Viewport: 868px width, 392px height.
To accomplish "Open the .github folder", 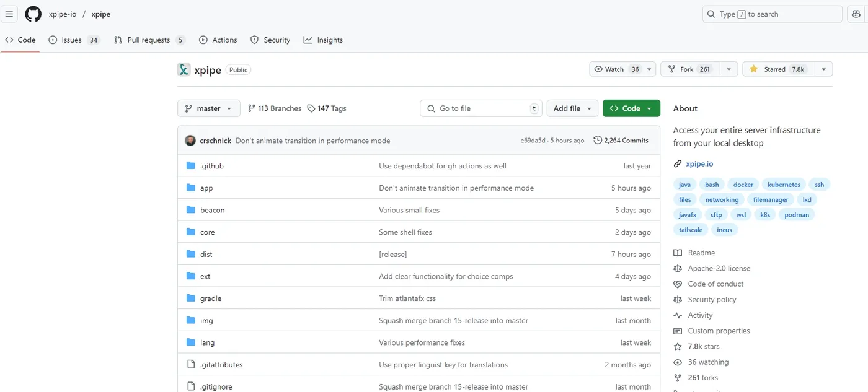I will coord(211,166).
